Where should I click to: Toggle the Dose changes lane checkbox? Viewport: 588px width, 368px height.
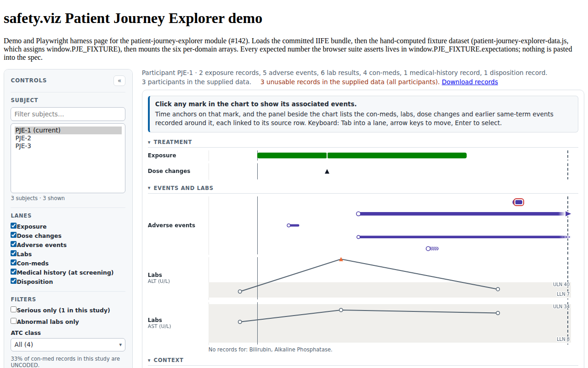[14, 235]
